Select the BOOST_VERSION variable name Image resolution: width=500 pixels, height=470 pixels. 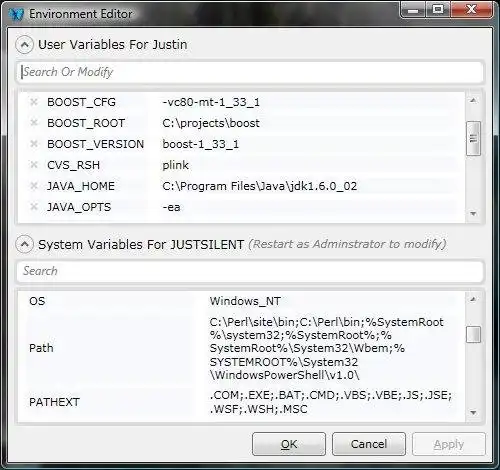(96, 144)
